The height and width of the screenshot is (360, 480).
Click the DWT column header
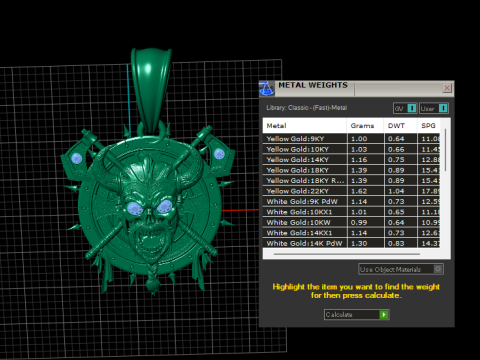point(400,126)
